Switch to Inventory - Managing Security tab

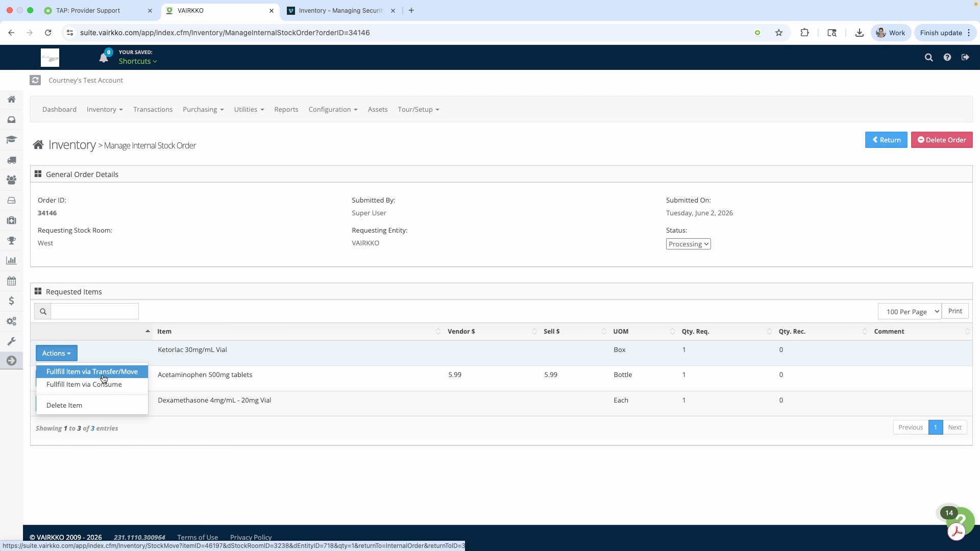click(341, 11)
